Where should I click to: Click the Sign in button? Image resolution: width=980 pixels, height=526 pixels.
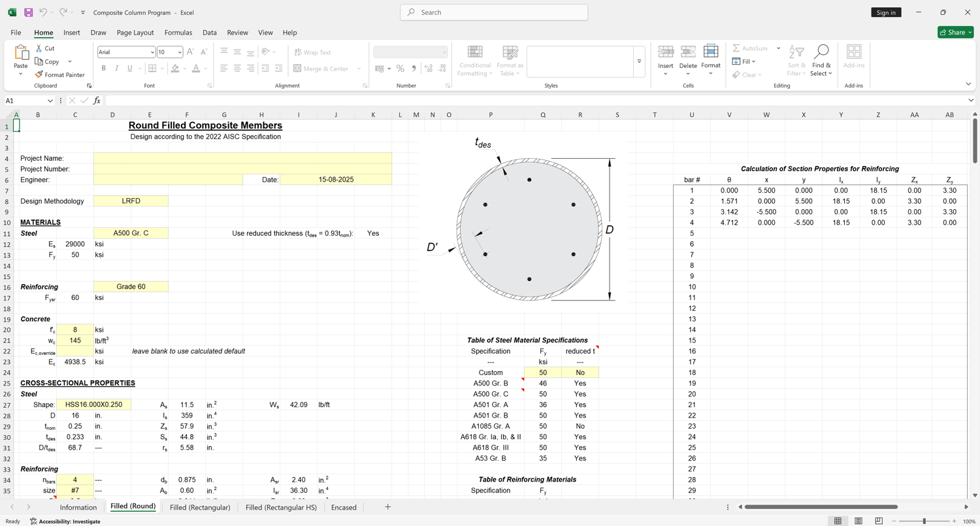click(x=886, y=12)
